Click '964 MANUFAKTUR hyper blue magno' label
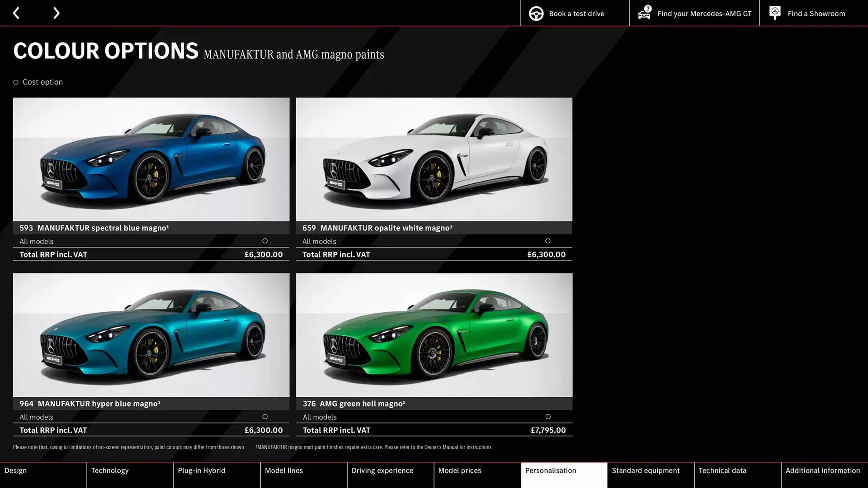Viewport: 868px width, 488px height. coord(90,404)
